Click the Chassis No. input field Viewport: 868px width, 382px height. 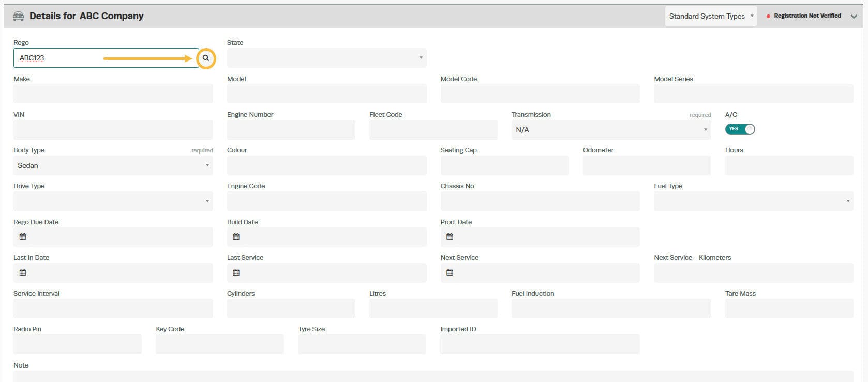pos(540,201)
